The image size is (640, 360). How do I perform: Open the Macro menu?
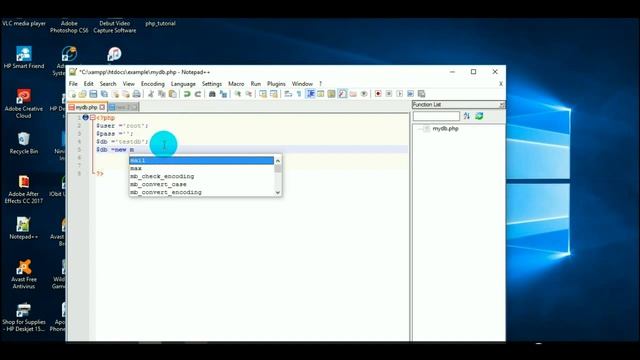[236, 84]
